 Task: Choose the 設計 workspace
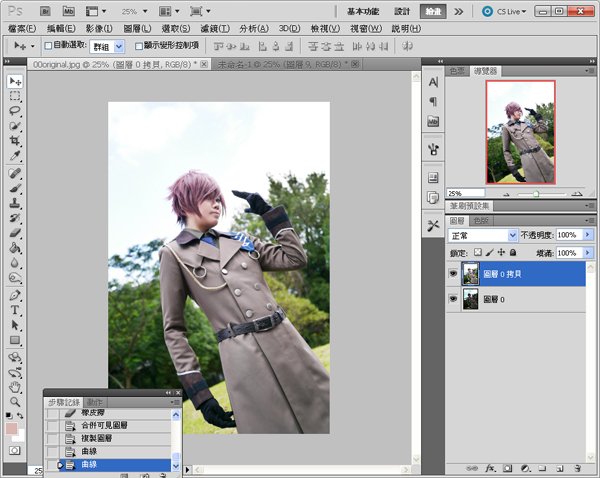[402, 12]
